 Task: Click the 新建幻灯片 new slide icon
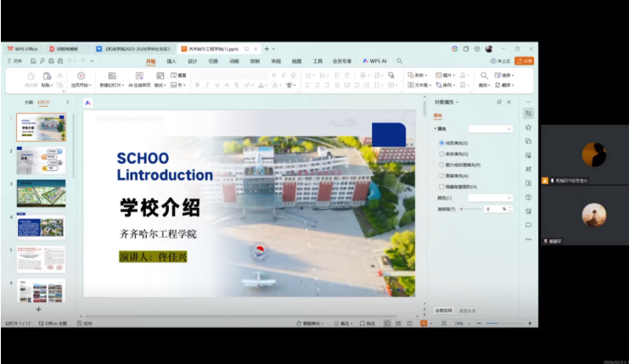[112, 76]
